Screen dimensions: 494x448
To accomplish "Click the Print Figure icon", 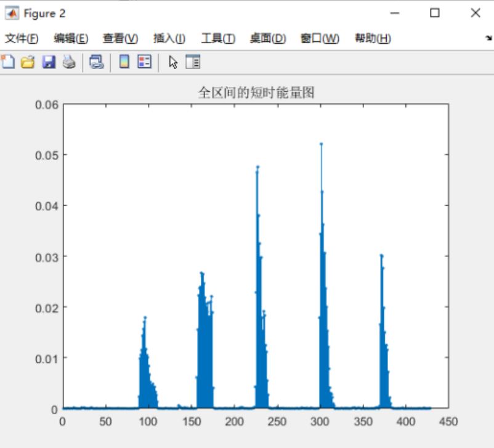I will click(69, 62).
